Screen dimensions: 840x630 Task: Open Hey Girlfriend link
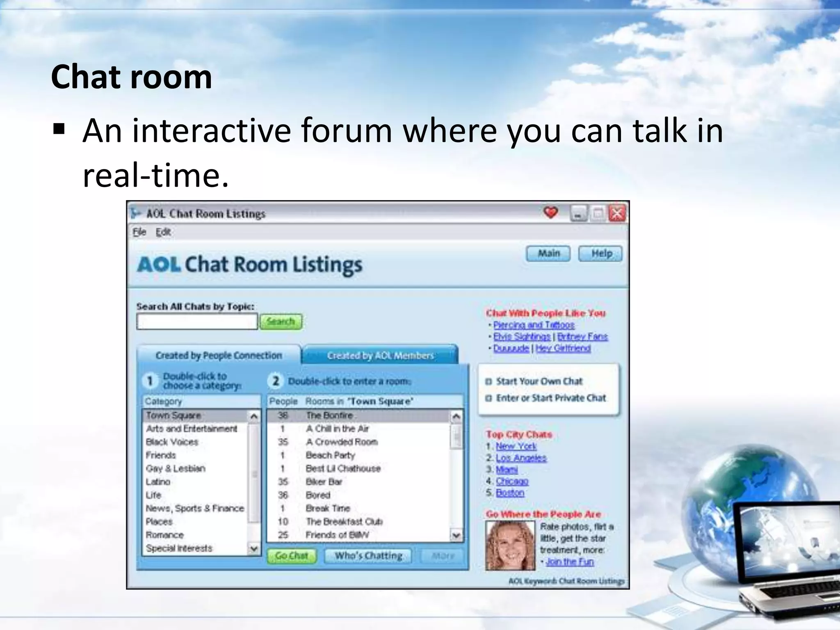pyautogui.click(x=563, y=348)
